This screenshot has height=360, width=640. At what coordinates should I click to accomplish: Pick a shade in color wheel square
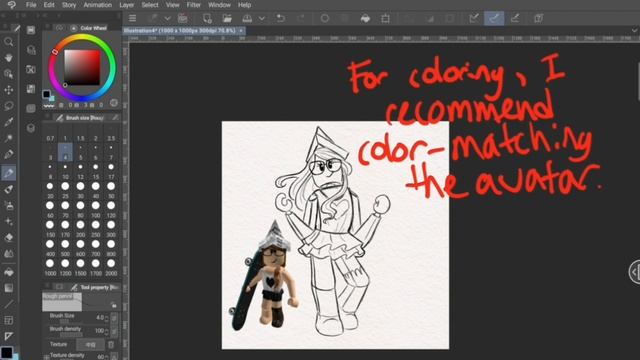(82, 67)
